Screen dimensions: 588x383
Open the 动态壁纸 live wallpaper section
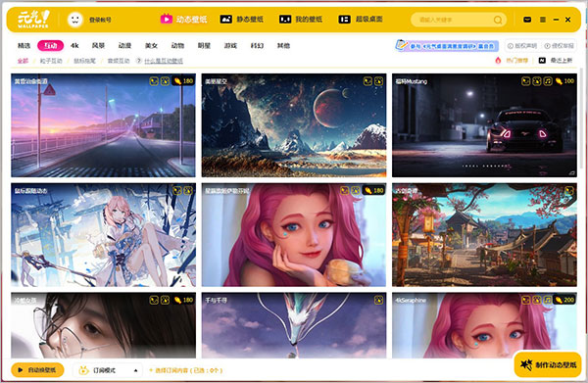point(184,20)
